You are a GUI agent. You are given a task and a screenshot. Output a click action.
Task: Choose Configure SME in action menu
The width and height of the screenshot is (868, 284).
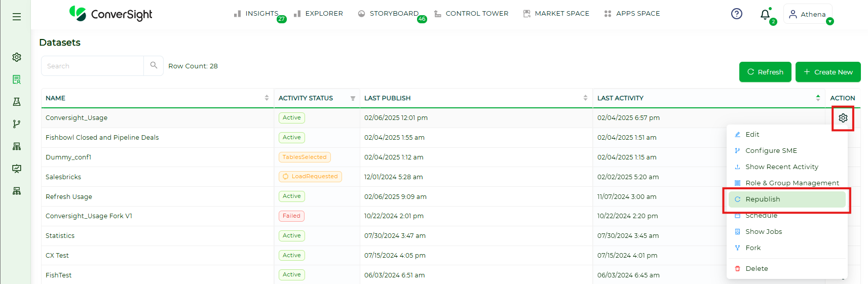coord(771,151)
